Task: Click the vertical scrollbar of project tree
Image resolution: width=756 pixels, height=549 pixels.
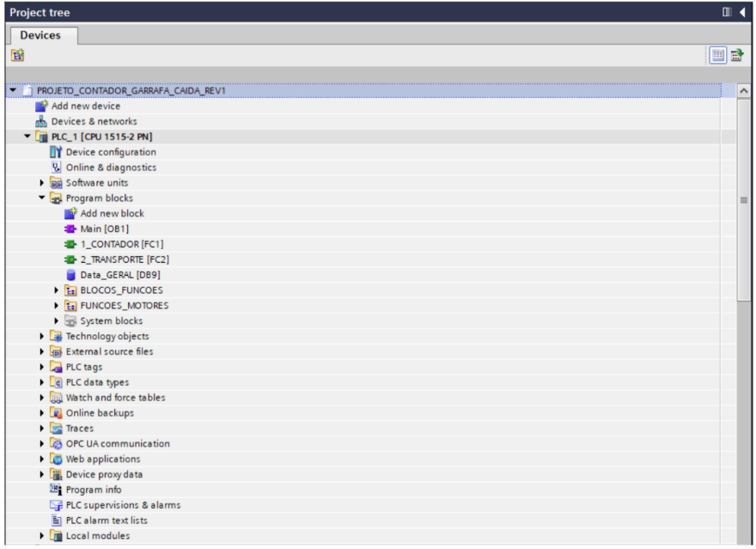Action: point(744,199)
